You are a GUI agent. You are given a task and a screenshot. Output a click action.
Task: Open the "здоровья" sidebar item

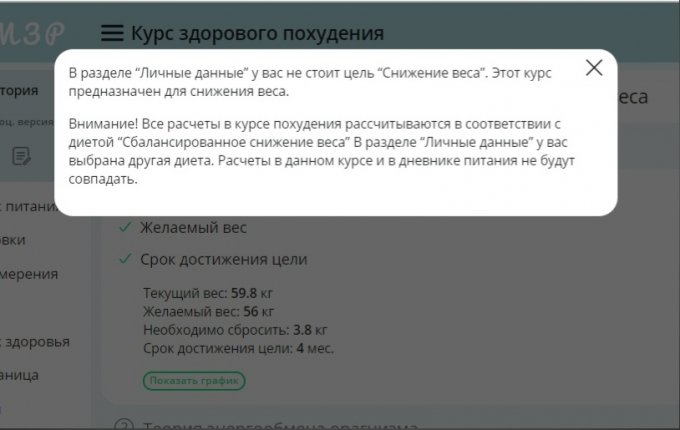35,342
